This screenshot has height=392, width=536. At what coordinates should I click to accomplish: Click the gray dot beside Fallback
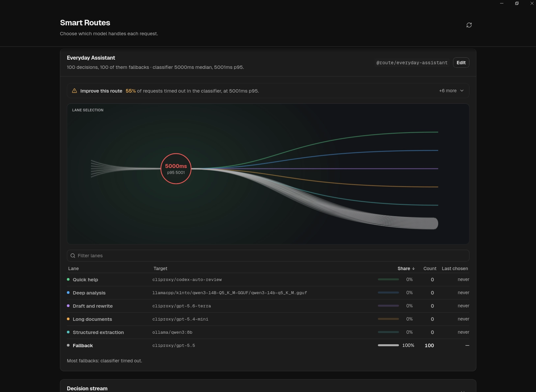click(x=68, y=345)
